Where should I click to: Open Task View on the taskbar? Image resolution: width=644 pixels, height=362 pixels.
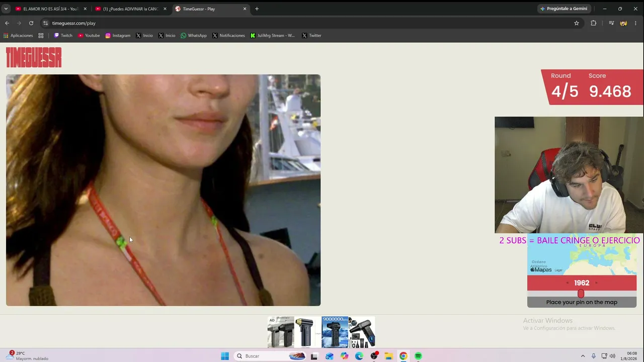314,356
